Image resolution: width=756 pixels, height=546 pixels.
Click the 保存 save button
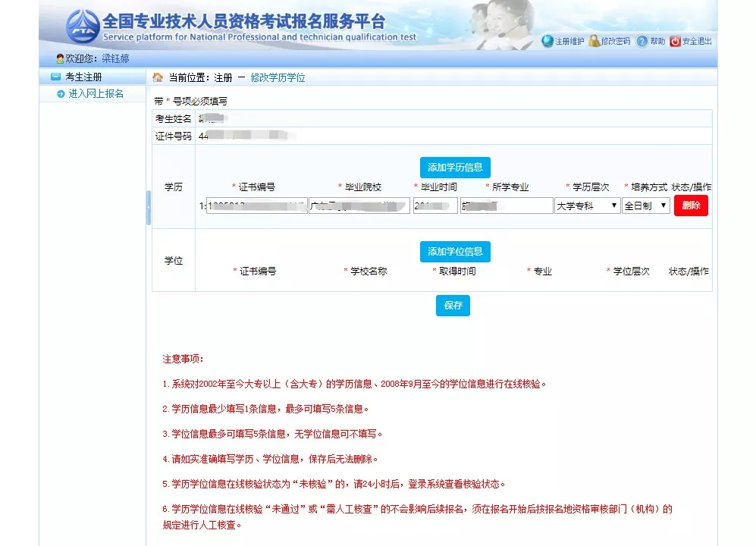(x=453, y=306)
